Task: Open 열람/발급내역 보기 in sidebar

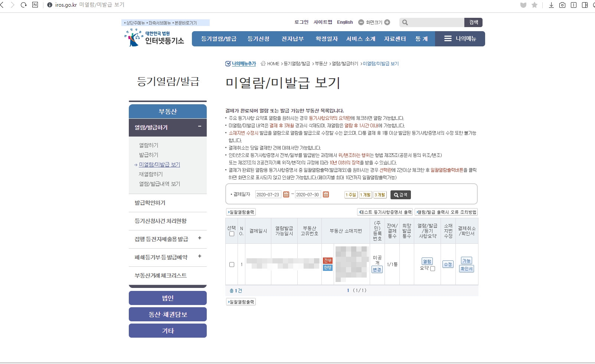Action: (x=160, y=184)
